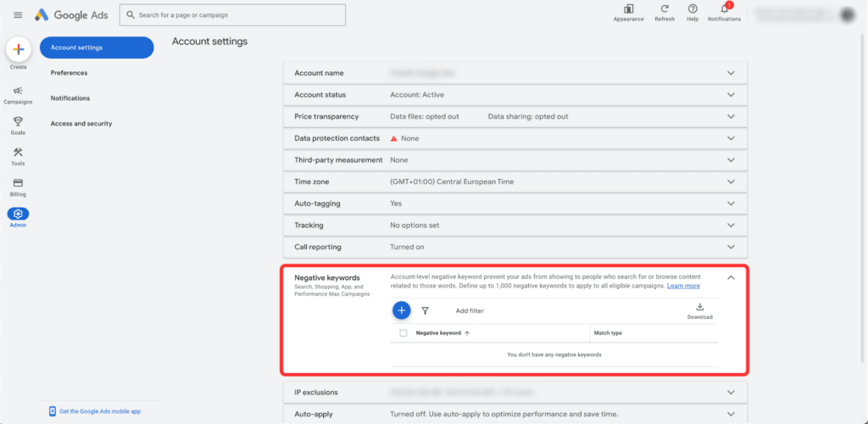
Task: Open the hamburger main menu
Action: point(19,15)
